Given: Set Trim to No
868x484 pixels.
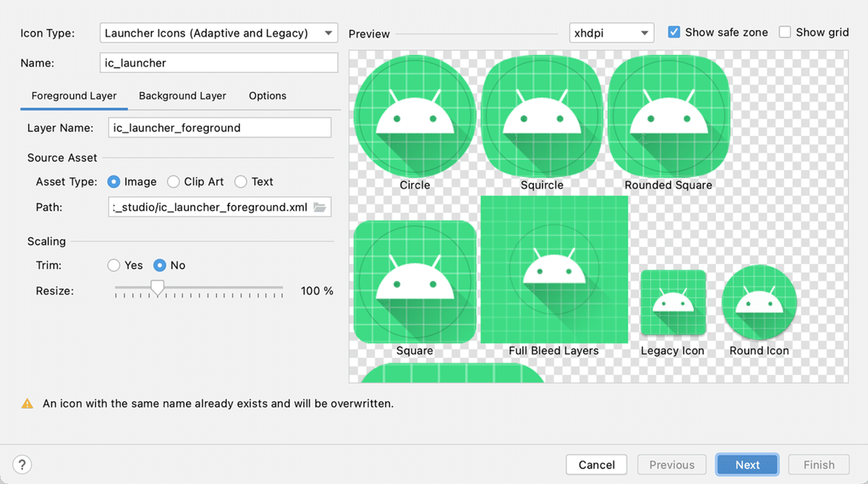Looking at the screenshot, I should [161, 266].
